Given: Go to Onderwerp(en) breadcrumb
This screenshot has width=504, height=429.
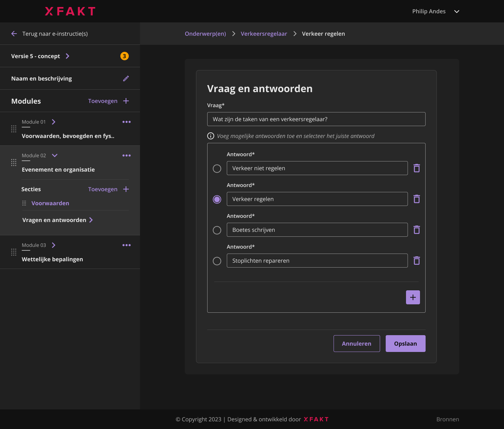Looking at the screenshot, I should [205, 34].
